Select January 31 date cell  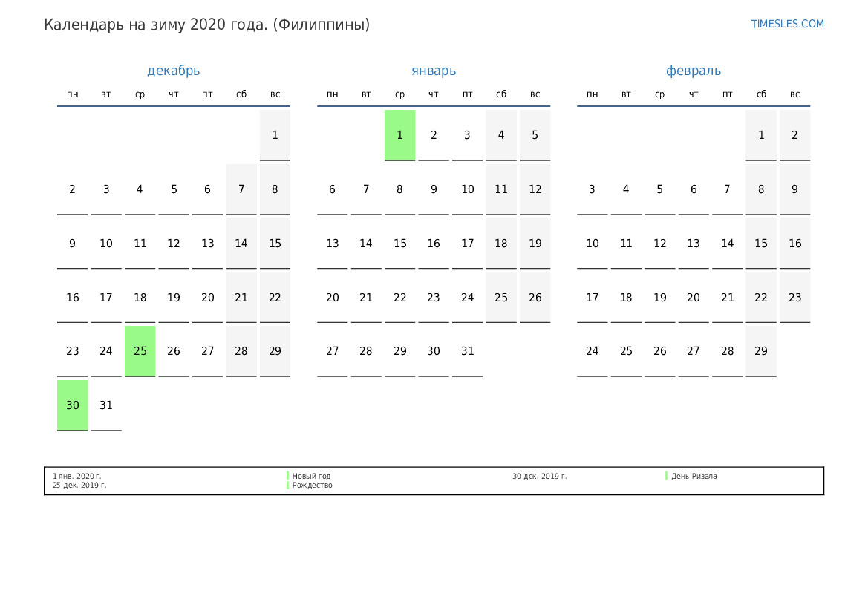(467, 351)
